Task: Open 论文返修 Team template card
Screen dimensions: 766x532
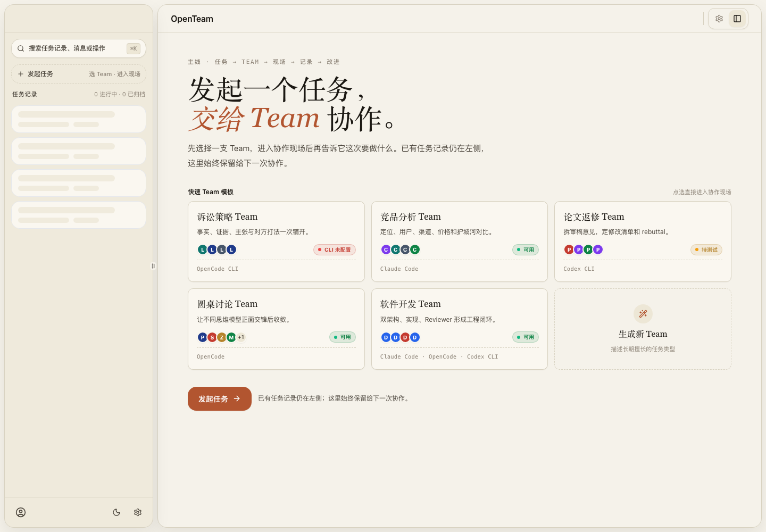Action: coord(643,242)
